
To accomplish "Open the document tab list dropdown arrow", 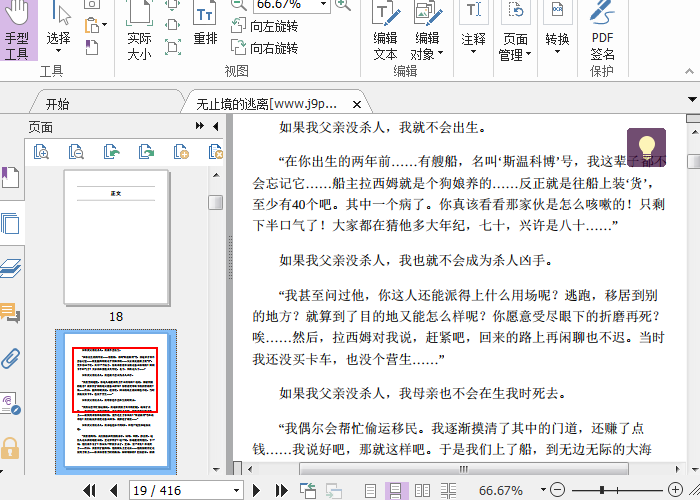I will [692, 99].
